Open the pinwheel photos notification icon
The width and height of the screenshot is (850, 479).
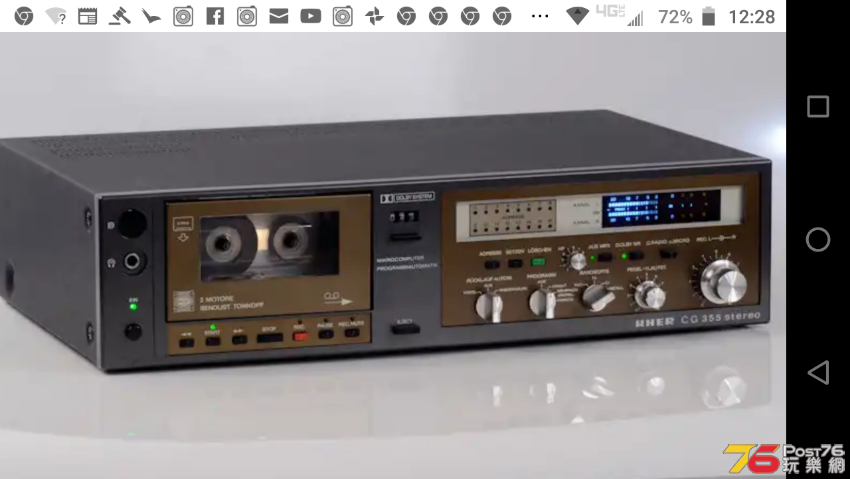point(374,16)
